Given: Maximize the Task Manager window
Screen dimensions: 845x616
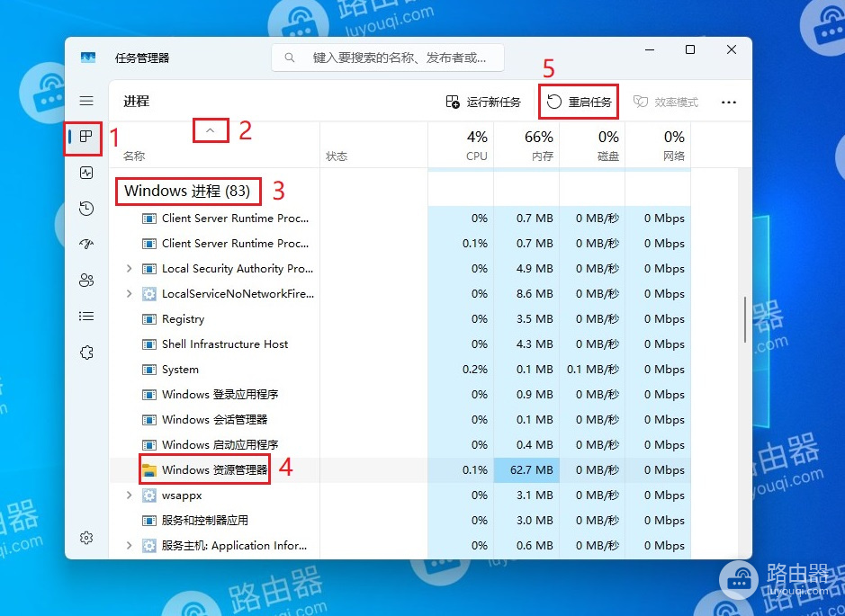Looking at the screenshot, I should click(690, 49).
